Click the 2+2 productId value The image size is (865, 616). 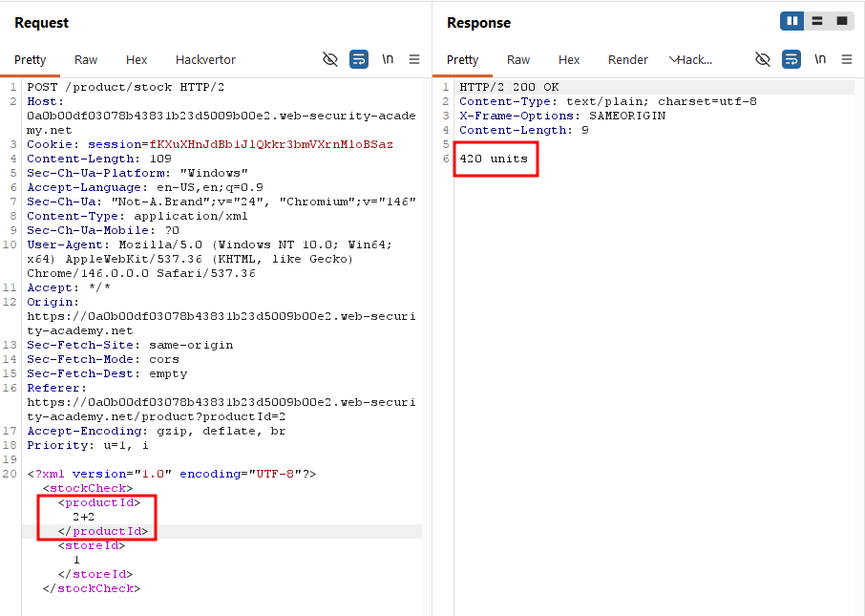[x=83, y=518]
